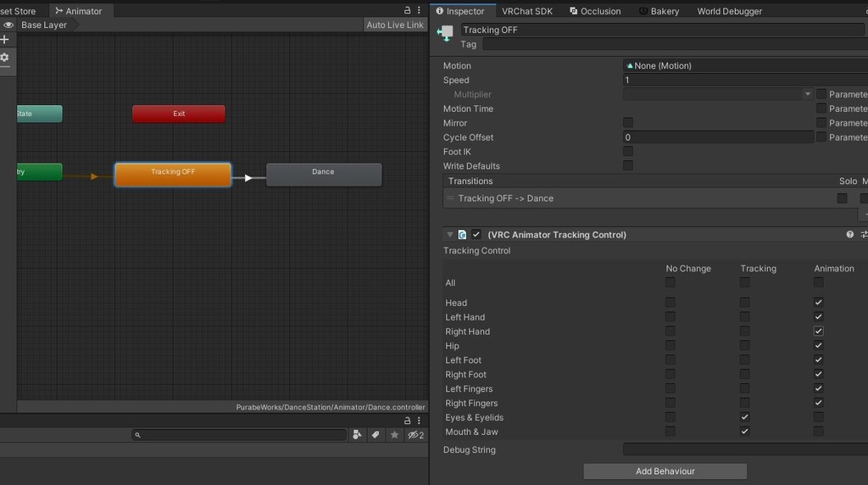This screenshot has width=868, height=485.
Task: Click the favorites star icon
Action: click(394, 435)
